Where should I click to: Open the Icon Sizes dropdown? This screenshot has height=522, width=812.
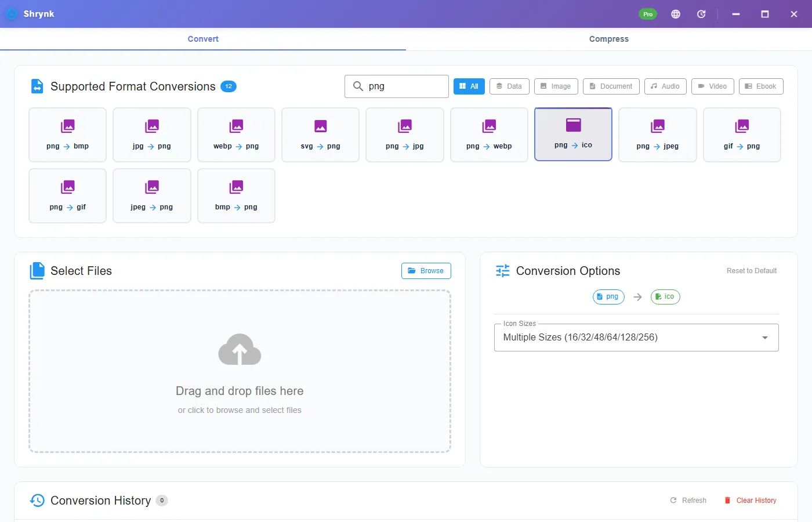pos(636,338)
